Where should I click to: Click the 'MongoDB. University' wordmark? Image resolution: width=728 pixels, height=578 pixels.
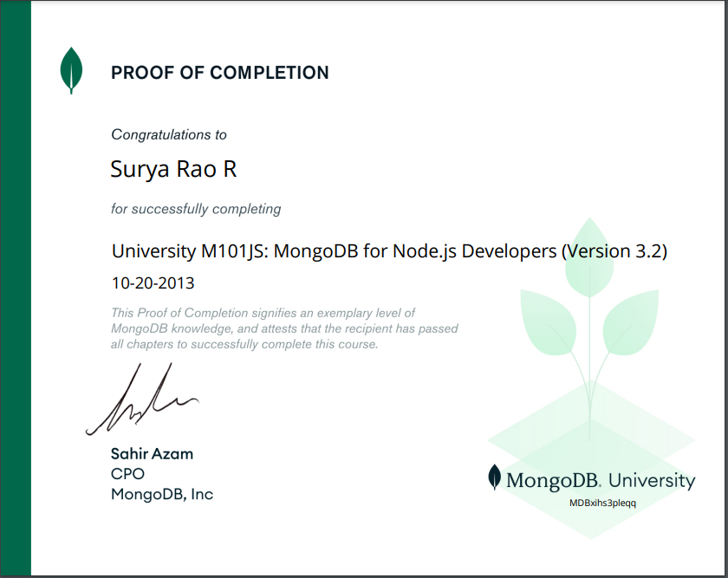tap(601, 480)
